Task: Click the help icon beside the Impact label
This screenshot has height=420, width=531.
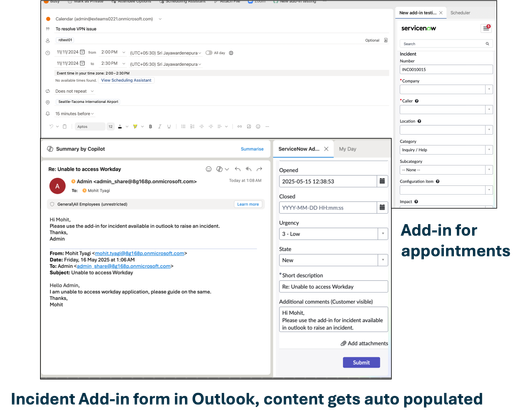Action: tap(416, 202)
